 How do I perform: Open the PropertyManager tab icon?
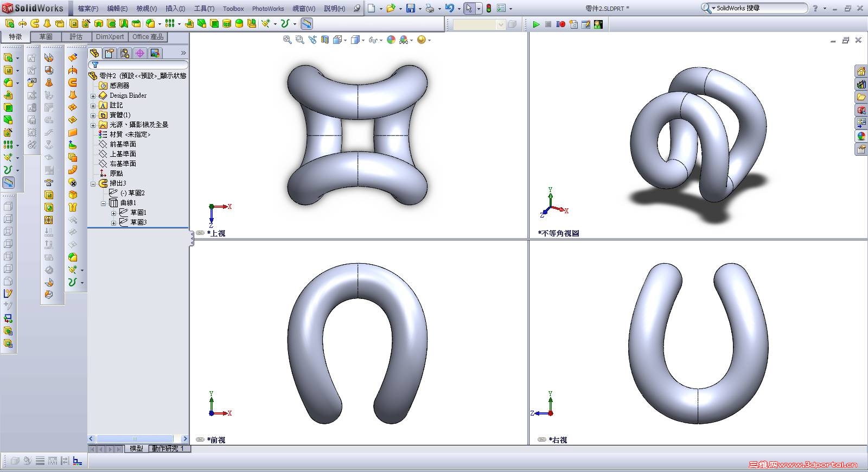click(110, 53)
